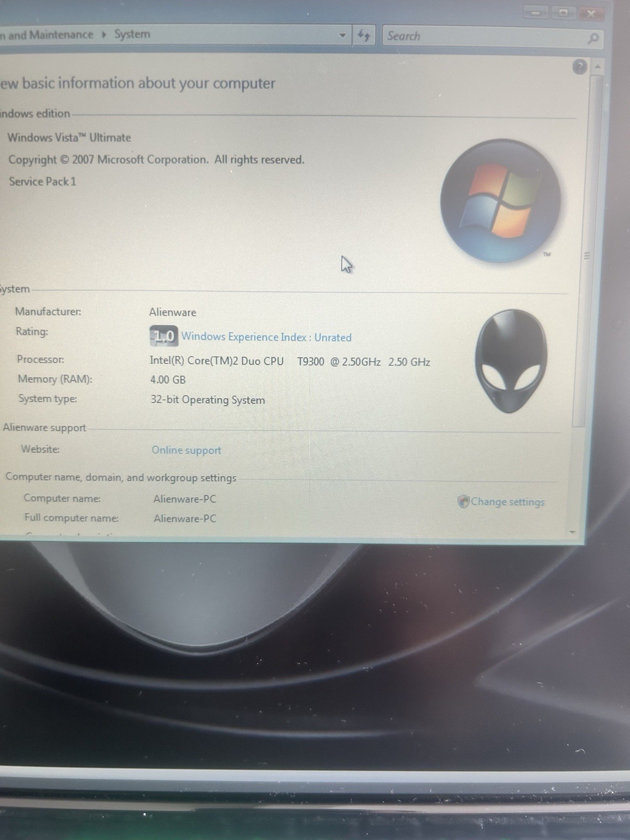Screen dimensions: 630x840
Task: Click Alienware-PC next to Computer name
Action: pyautogui.click(x=185, y=499)
